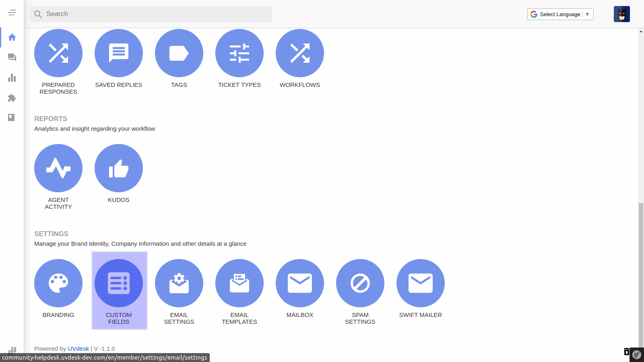Open Saved Replies
The width and height of the screenshot is (644, 362).
click(x=119, y=53)
